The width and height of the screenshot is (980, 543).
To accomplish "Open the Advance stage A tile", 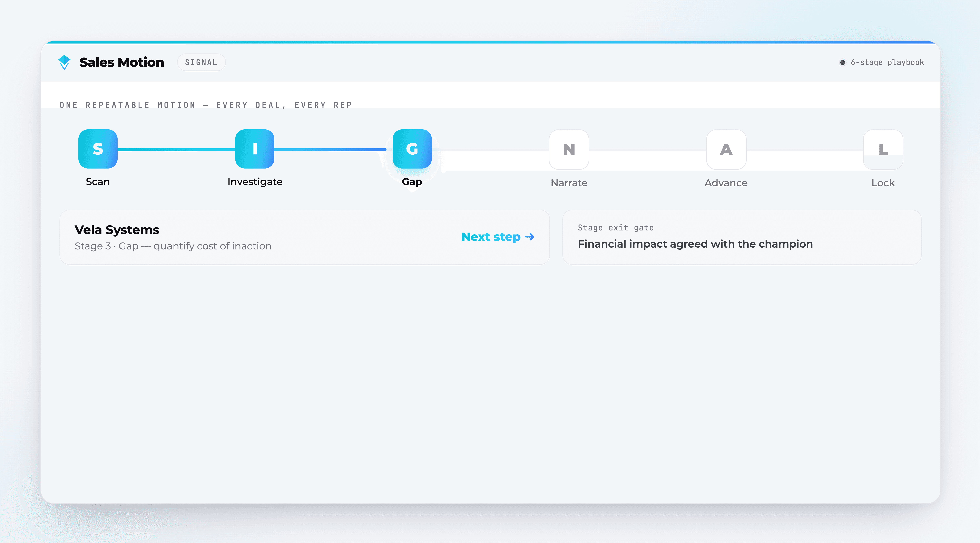I will pos(726,150).
